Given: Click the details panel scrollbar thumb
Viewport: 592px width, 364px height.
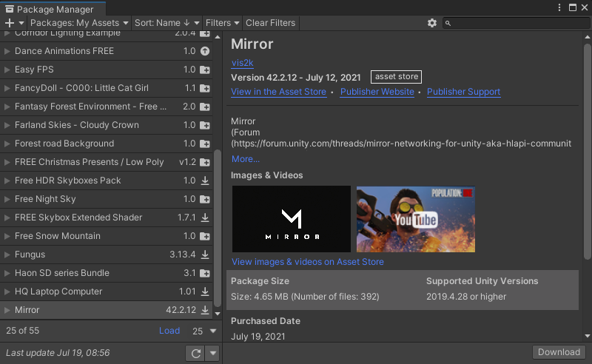Looking at the screenshot, I should [587, 152].
